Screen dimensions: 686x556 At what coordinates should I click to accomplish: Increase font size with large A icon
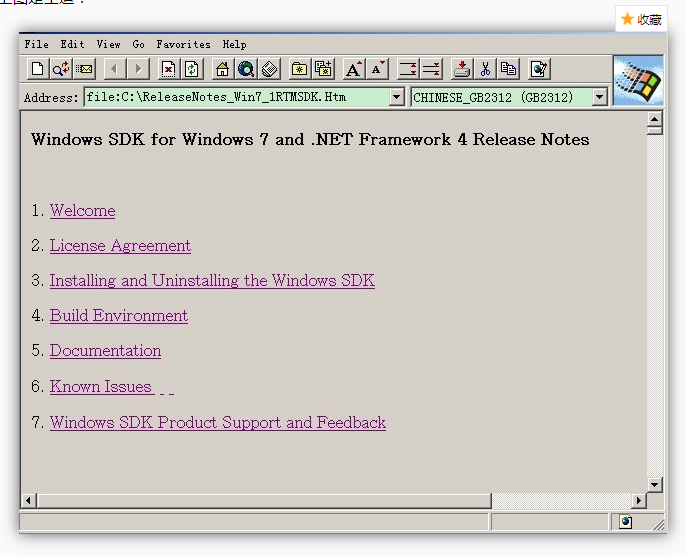point(354,69)
